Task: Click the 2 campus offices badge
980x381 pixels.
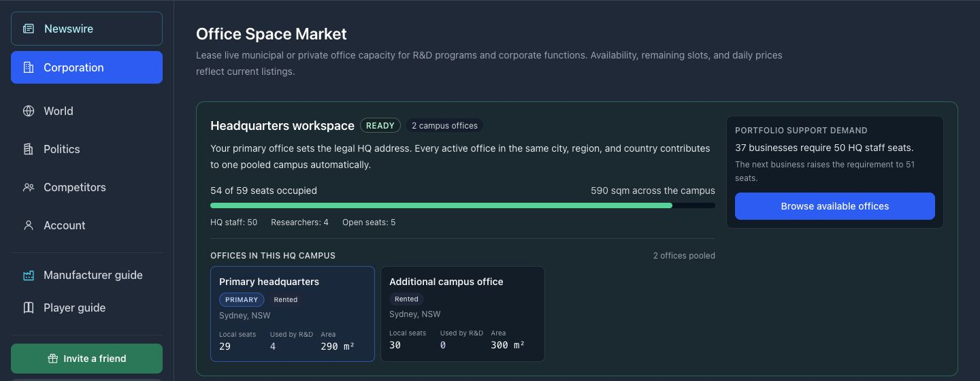Action: tap(445, 126)
